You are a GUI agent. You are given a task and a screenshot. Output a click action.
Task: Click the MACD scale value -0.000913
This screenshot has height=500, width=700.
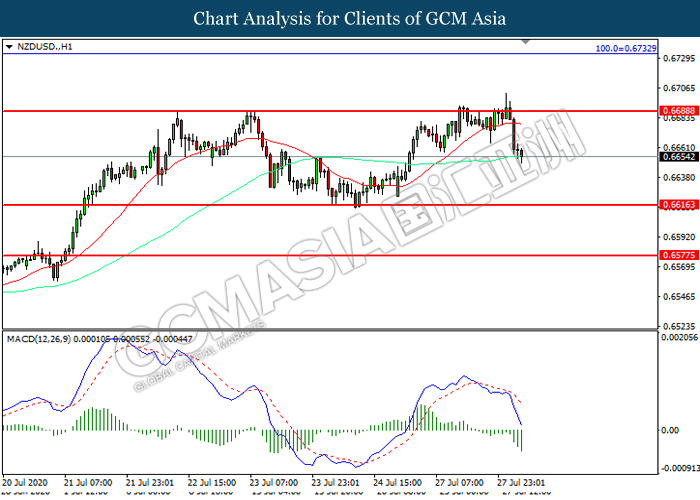click(x=679, y=468)
